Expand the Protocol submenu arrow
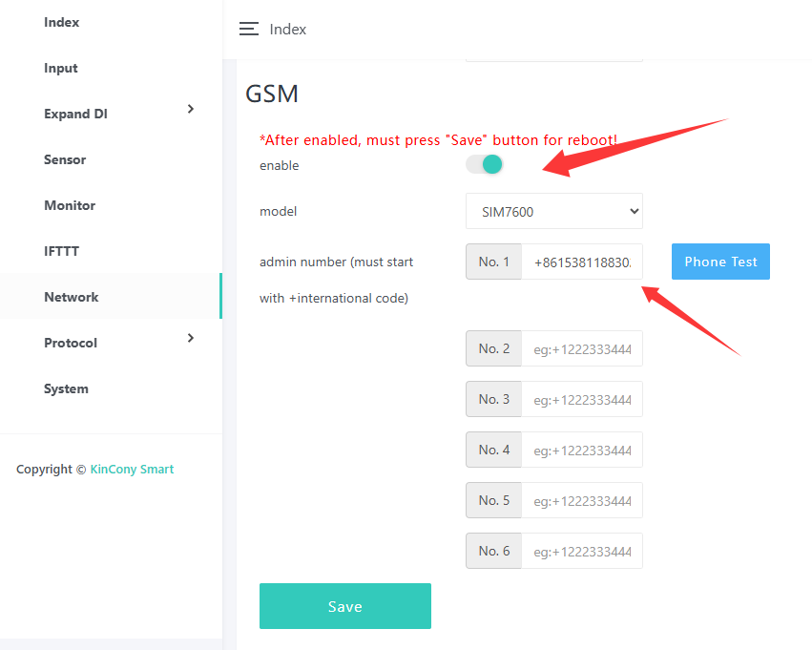812x650 pixels. [191, 339]
